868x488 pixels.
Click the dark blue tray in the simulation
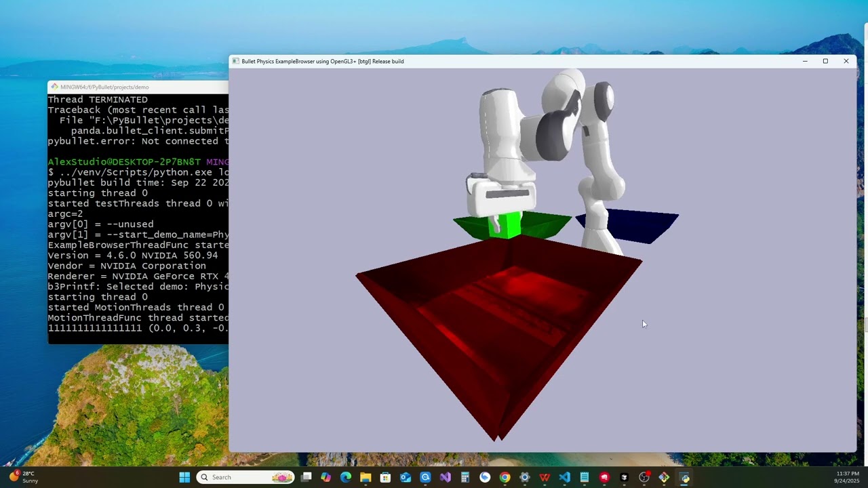point(634,226)
